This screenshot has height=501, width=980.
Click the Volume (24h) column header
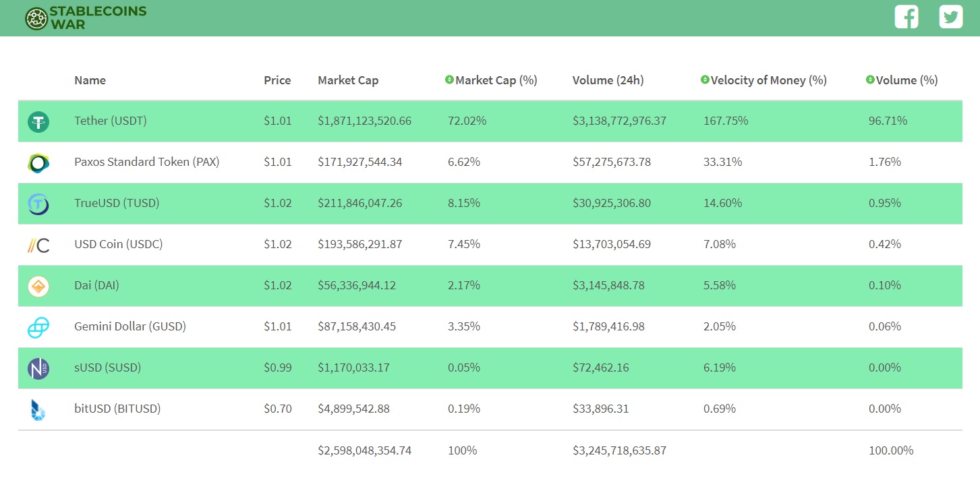(x=608, y=80)
